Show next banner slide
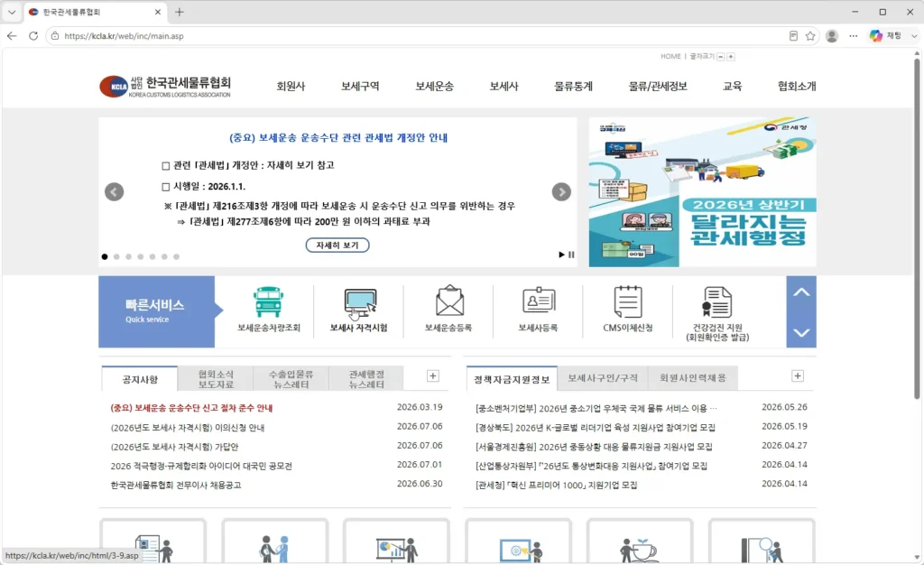924x565 pixels. coord(561,192)
